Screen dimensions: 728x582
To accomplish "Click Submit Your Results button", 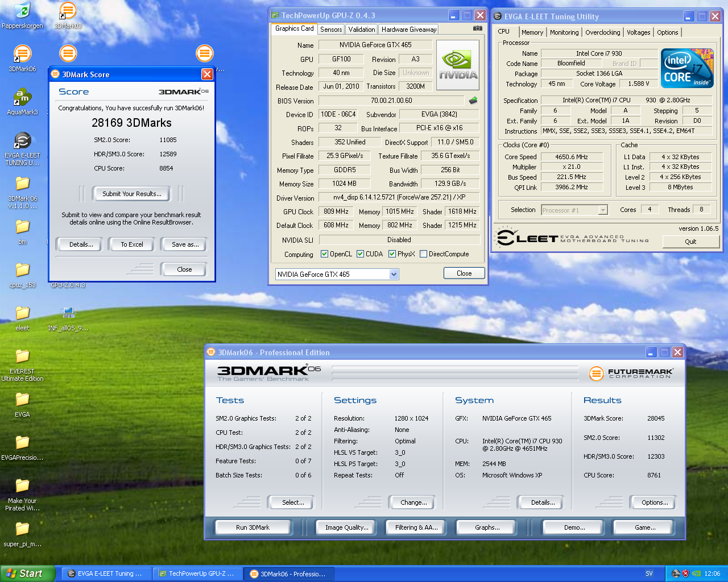I will coord(132,194).
